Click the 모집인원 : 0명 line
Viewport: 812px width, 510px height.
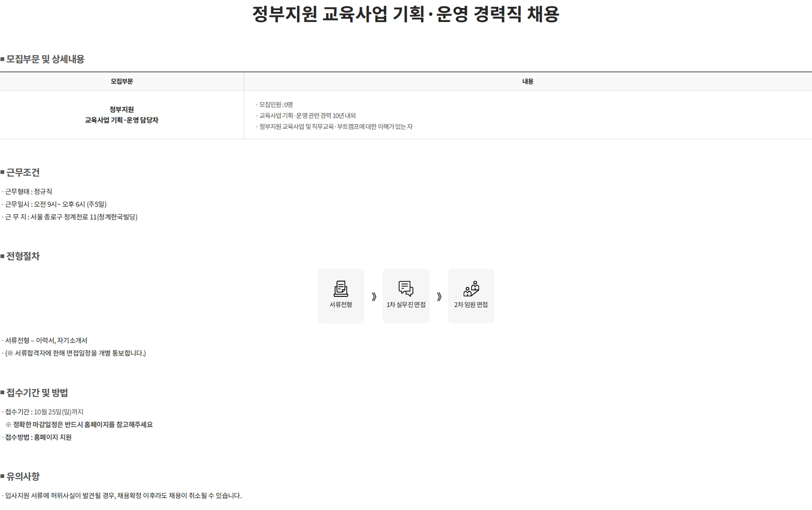[274, 104]
